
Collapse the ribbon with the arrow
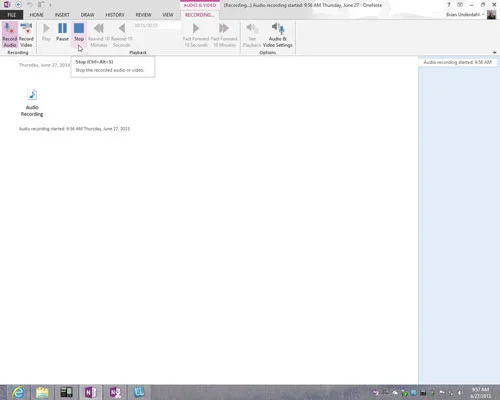pos(494,52)
